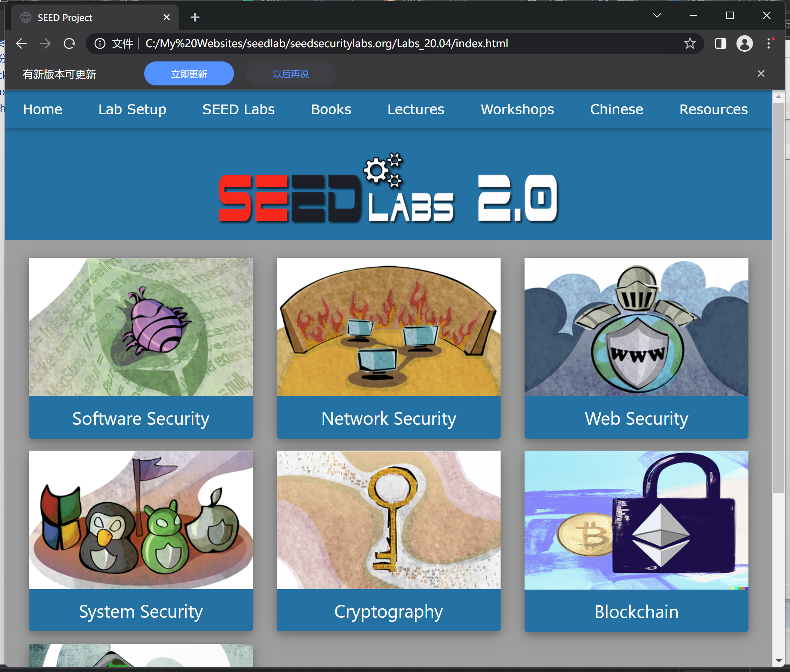Viewport: 790px width, 672px height.
Task: Click the 立即更新 update button
Action: [x=189, y=73]
